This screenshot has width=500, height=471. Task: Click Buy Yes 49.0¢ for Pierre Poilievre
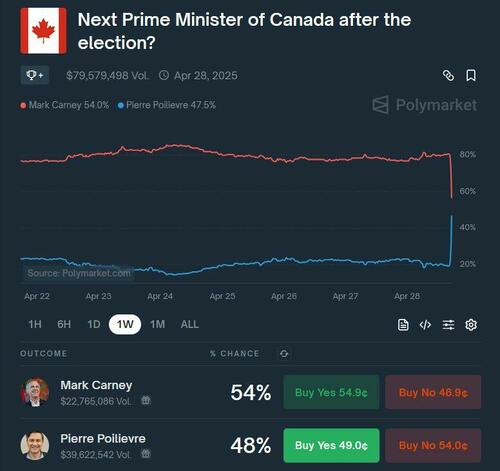pyautogui.click(x=331, y=445)
